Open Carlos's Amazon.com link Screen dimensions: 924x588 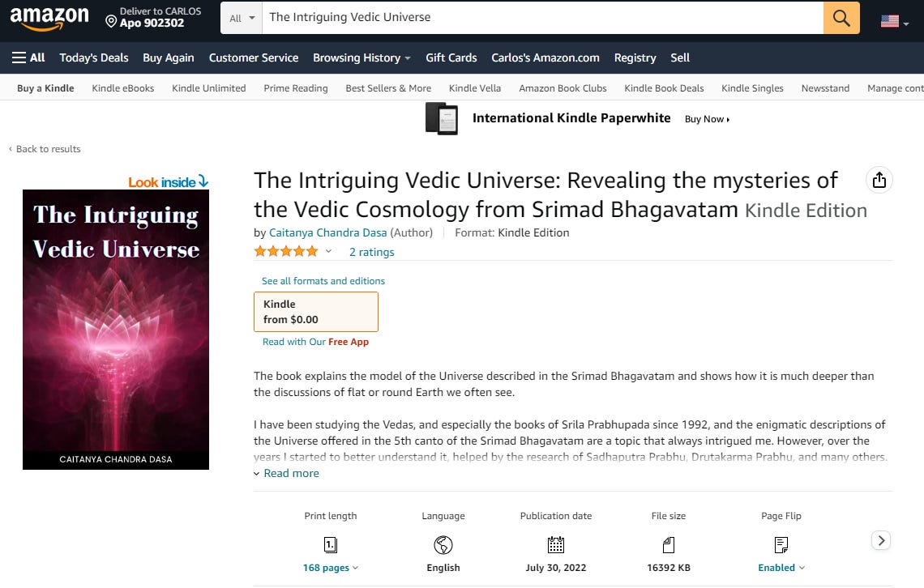pos(545,58)
